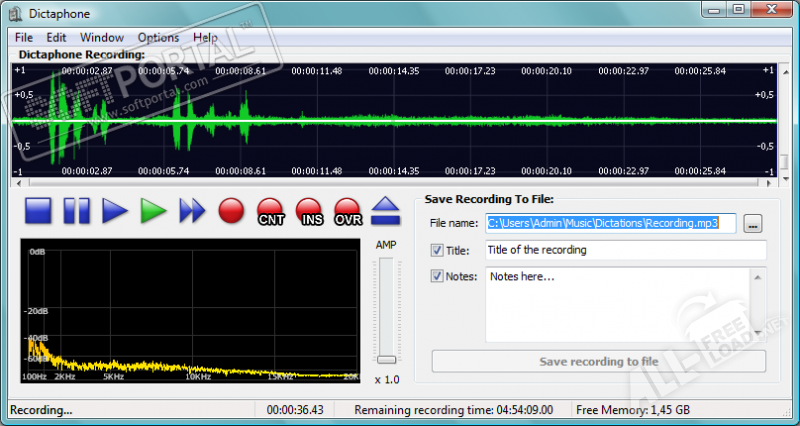This screenshot has height=426, width=800.
Task: Click the CNT continue-recording button
Action: (270, 211)
